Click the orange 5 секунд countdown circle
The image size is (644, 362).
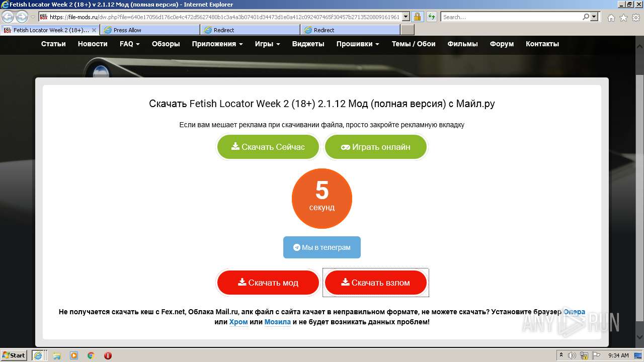click(x=322, y=198)
